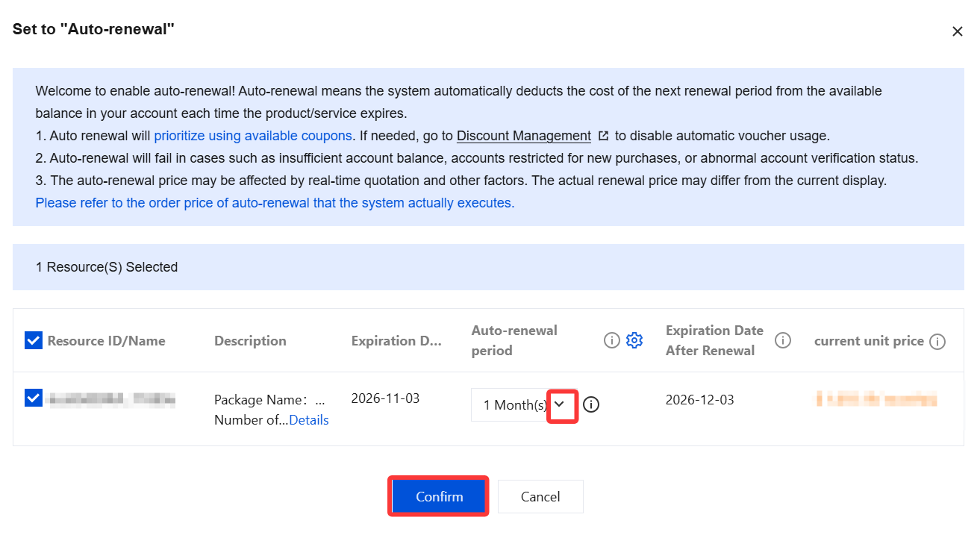Open the auto-renewal period settings gear

pyautogui.click(x=634, y=340)
